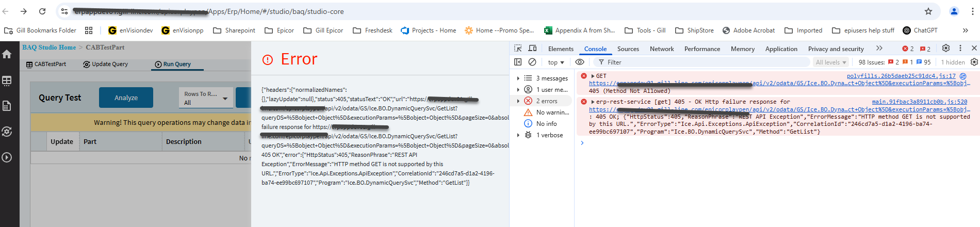Viewport: 980px width, 227px height.
Task: Open the Rows To Return dropdown
Action: pyautogui.click(x=205, y=98)
